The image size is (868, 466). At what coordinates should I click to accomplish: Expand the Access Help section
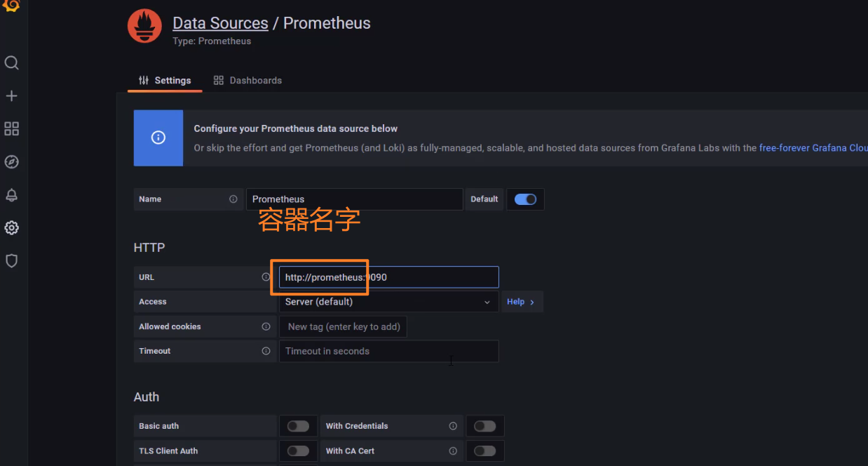click(520, 302)
